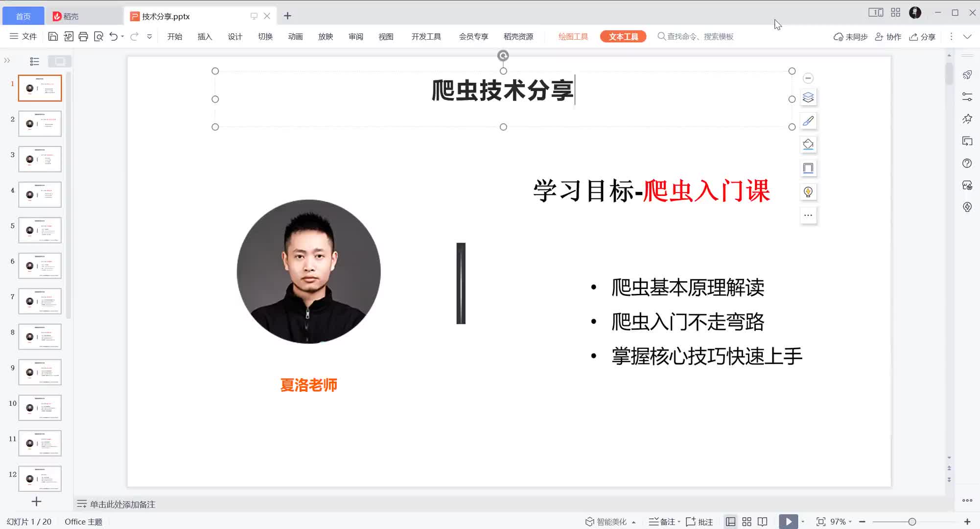Screen dimensions: 980x529
Task: Click the shape fill floating icon
Action: [808, 144]
